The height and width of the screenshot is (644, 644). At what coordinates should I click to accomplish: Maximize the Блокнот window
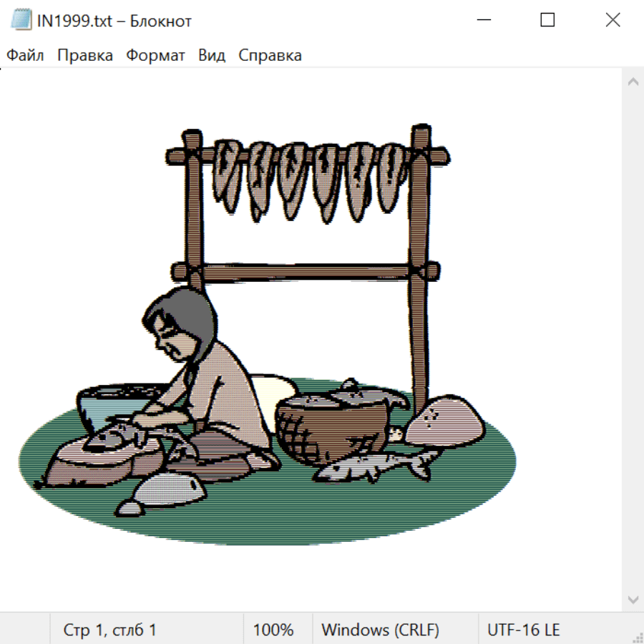click(547, 21)
